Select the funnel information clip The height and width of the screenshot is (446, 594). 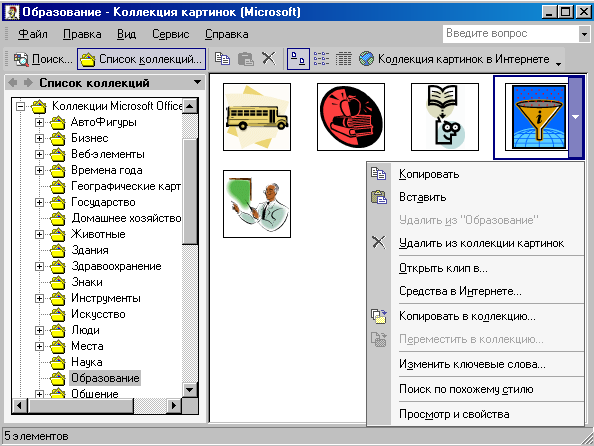pyautogui.click(x=538, y=117)
